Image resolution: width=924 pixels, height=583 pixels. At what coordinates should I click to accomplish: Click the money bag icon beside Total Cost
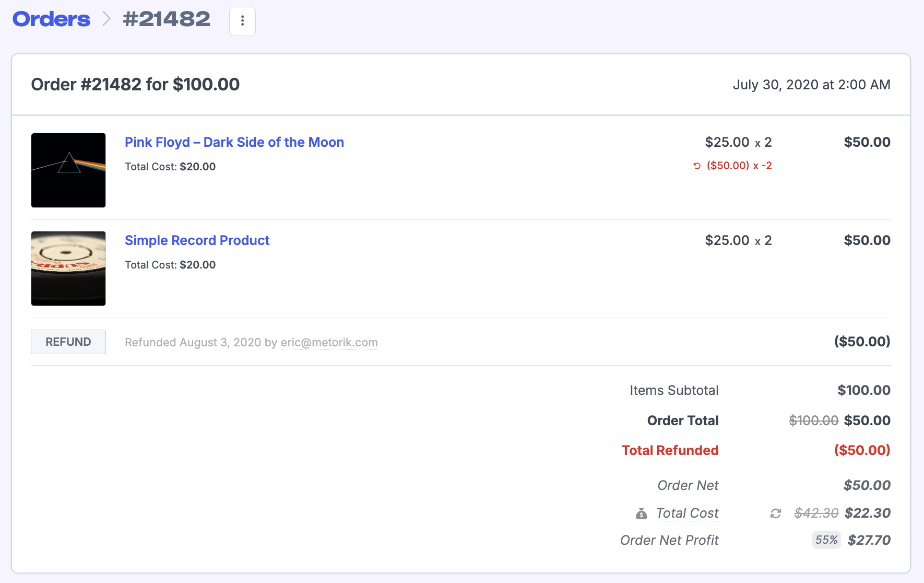642,514
